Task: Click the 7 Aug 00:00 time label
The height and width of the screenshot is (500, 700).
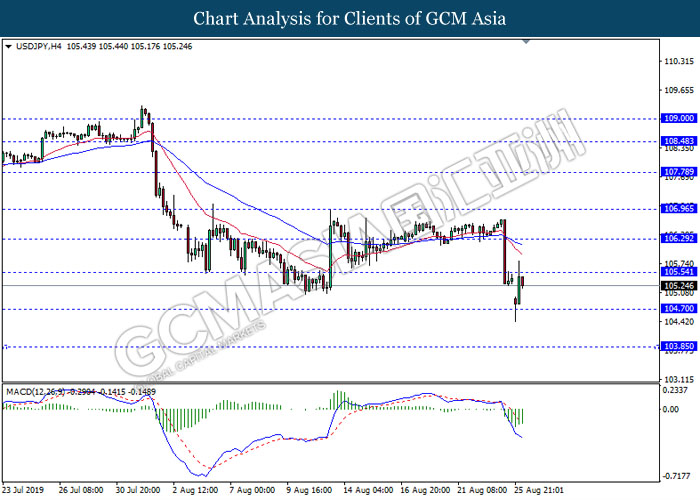Action: (x=252, y=490)
